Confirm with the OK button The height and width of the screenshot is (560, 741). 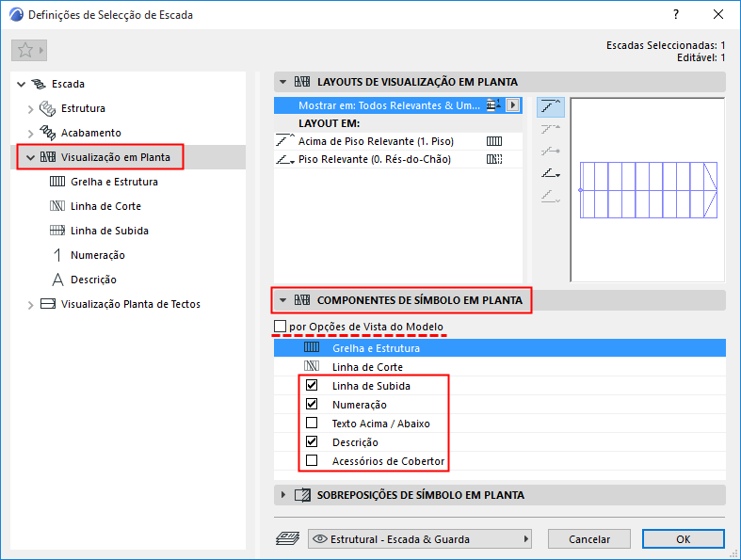tap(683, 538)
